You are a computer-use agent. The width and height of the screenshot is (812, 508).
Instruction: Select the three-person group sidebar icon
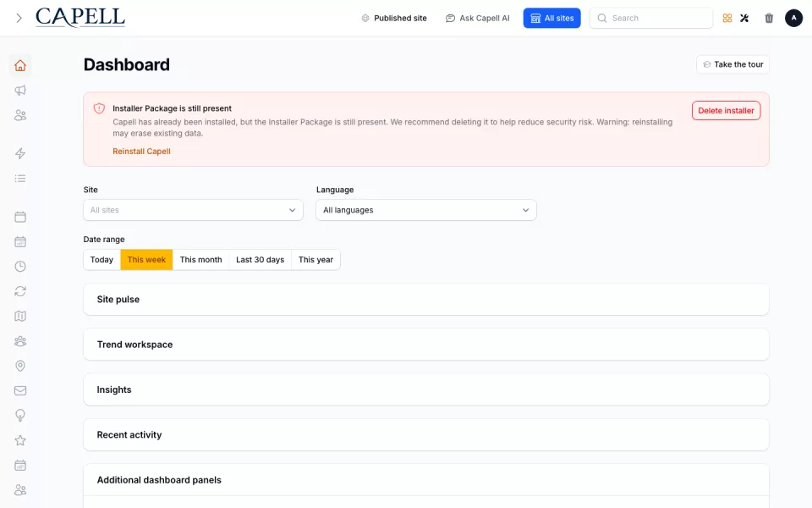[x=20, y=341]
